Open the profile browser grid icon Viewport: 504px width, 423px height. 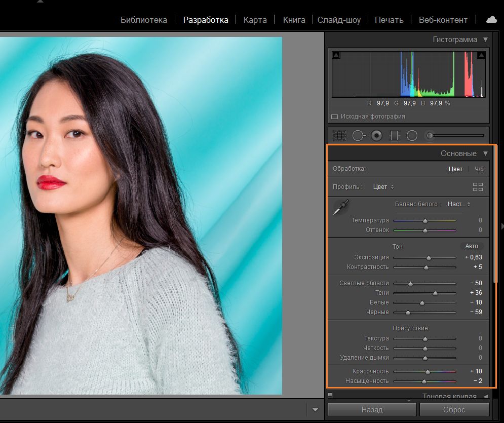477,186
